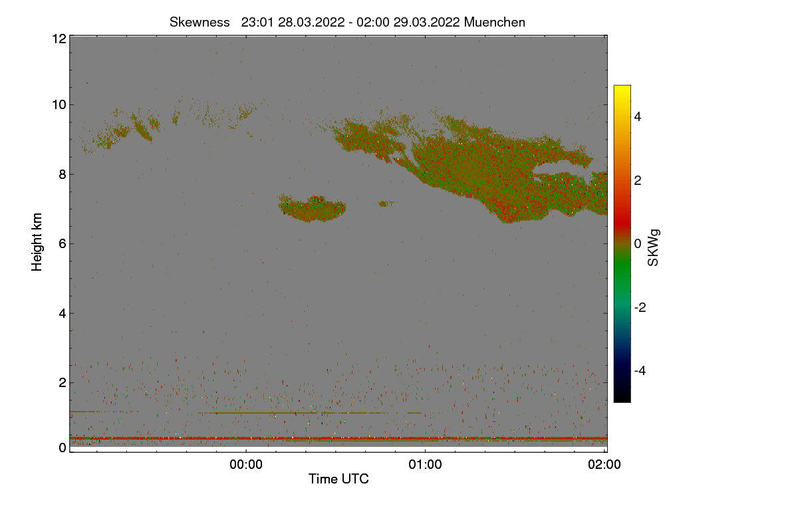The image size is (798, 532).
Task: Click the 'Height km' axis label
Action: (37, 242)
